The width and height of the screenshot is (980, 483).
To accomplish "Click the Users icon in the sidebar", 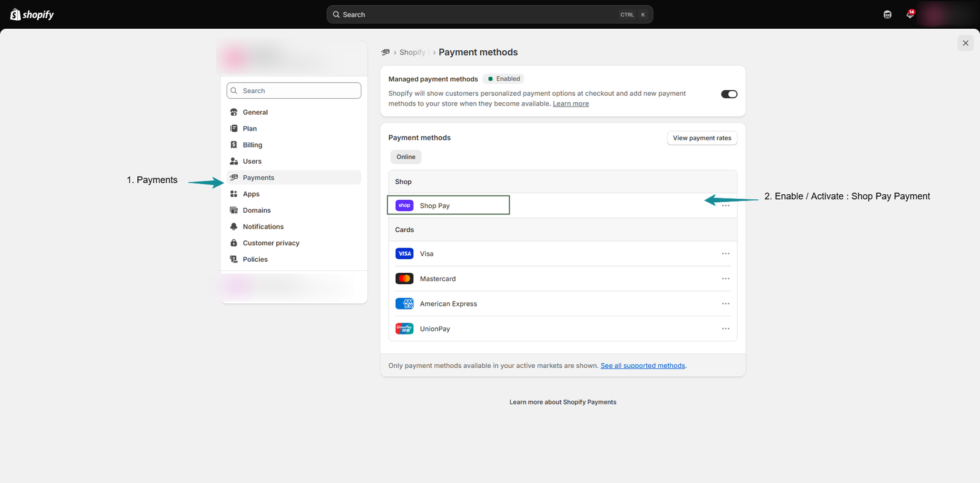I will tap(233, 161).
